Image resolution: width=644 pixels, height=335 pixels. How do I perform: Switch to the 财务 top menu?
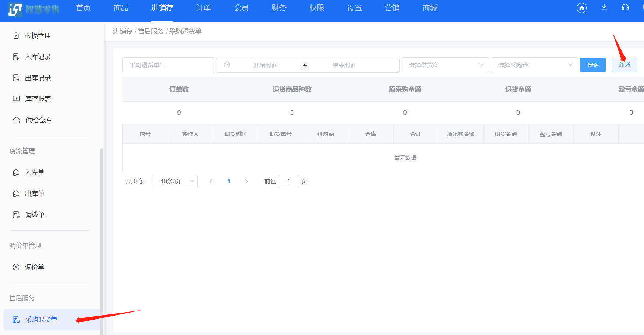pos(279,8)
